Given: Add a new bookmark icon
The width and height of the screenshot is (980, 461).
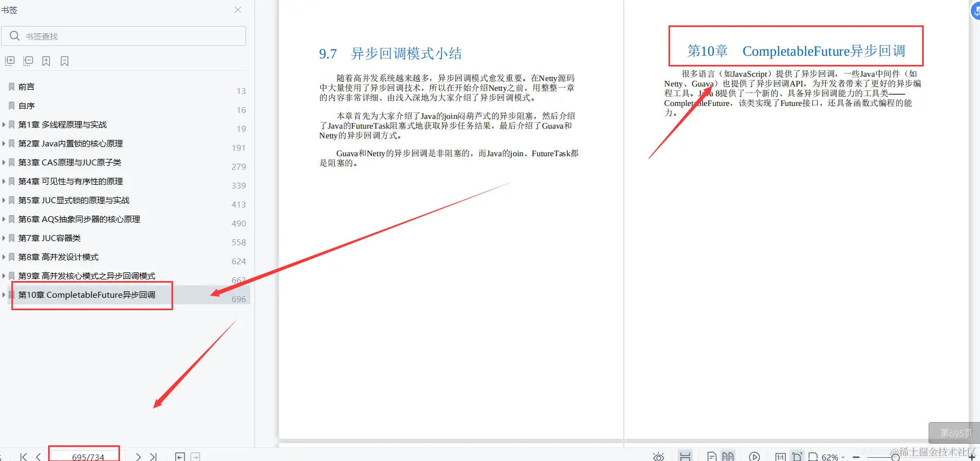Looking at the screenshot, I should (x=47, y=61).
